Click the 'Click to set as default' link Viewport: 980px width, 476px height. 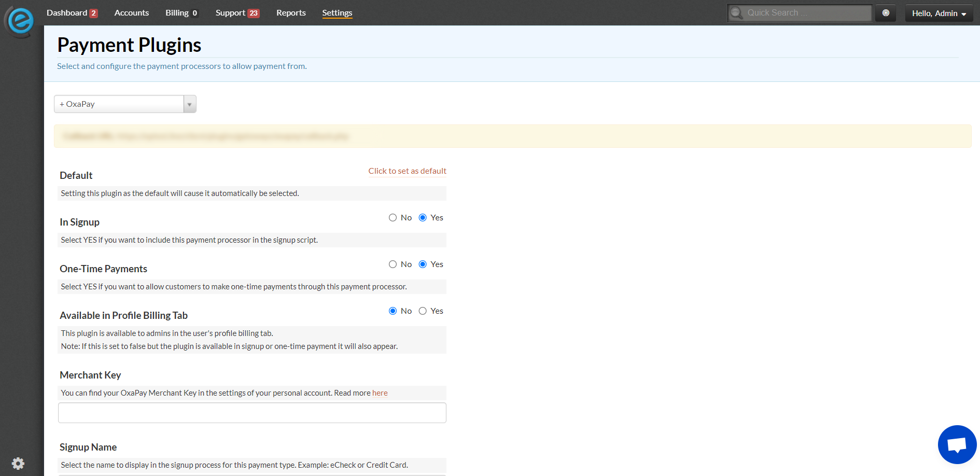(407, 171)
